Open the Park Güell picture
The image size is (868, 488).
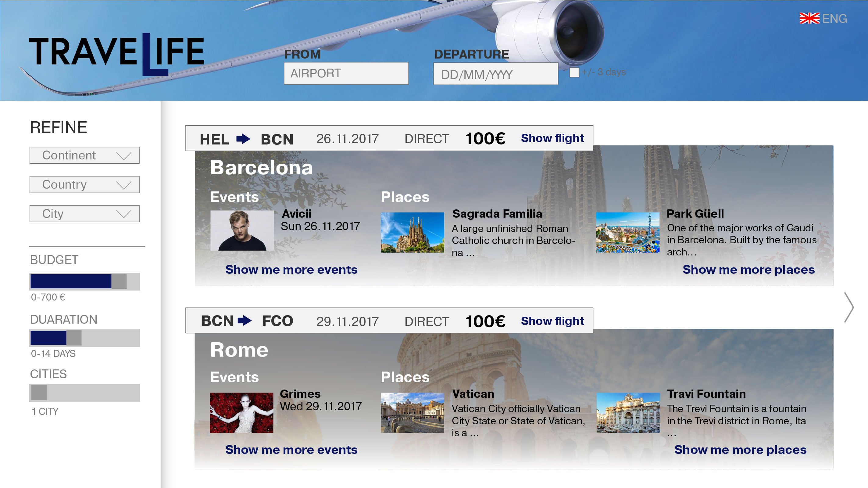(627, 232)
